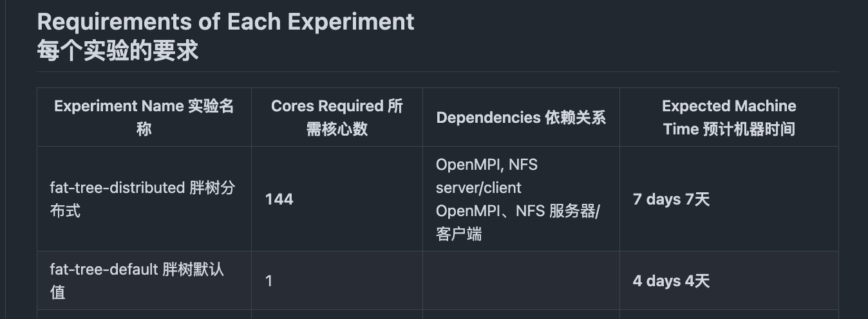Image resolution: width=868 pixels, height=319 pixels.
Task: Click the "Time 预计机器时间" header line
Action: pyautogui.click(x=729, y=129)
